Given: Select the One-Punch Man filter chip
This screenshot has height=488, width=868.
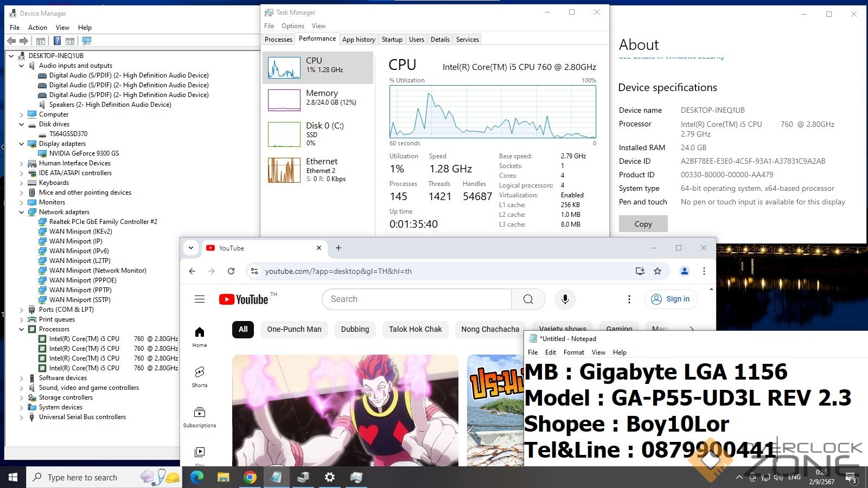Looking at the screenshot, I should (294, 329).
